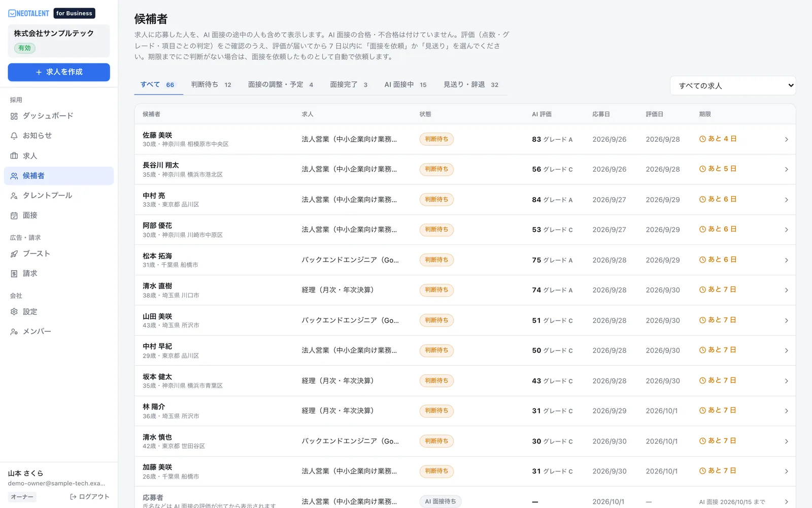Click candidate name 中村 早紀
The image size is (812, 508).
click(x=157, y=346)
